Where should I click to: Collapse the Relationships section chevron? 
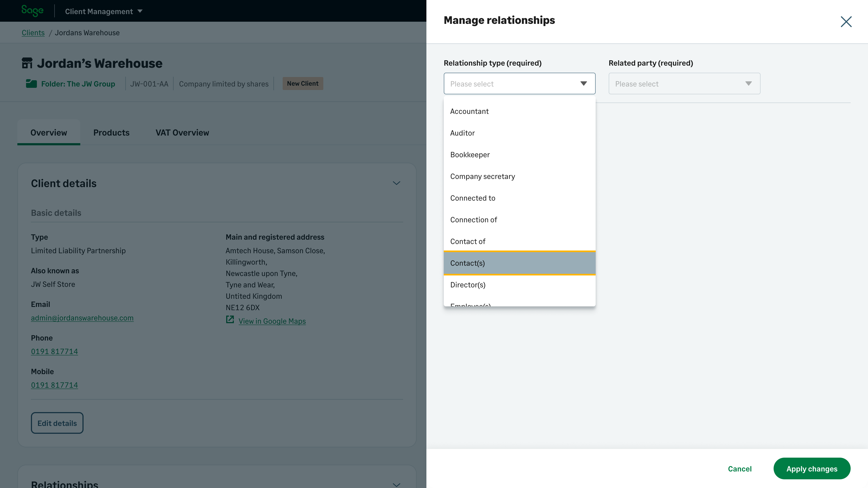(x=396, y=484)
